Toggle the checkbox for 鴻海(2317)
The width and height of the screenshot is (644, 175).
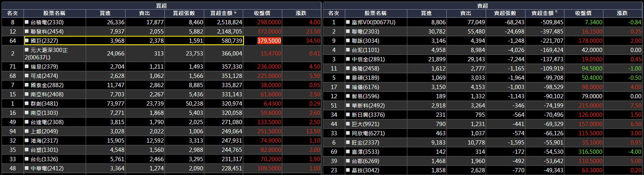[x=27, y=141]
